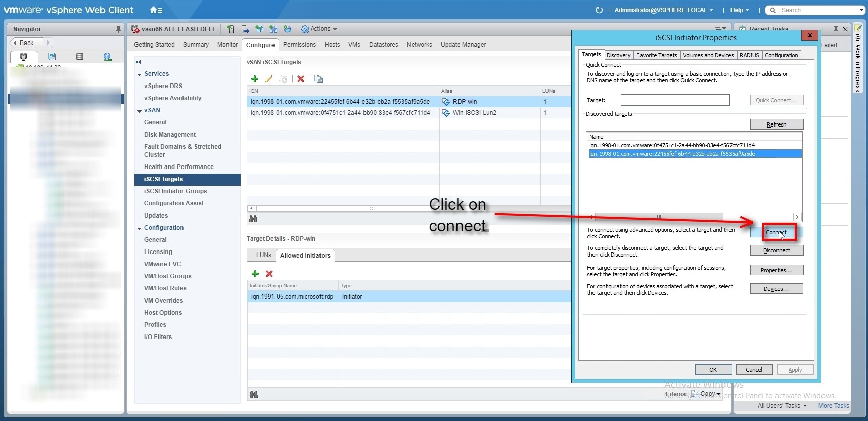868x421 pixels.
Task: Click the Connect button
Action: coord(776,232)
